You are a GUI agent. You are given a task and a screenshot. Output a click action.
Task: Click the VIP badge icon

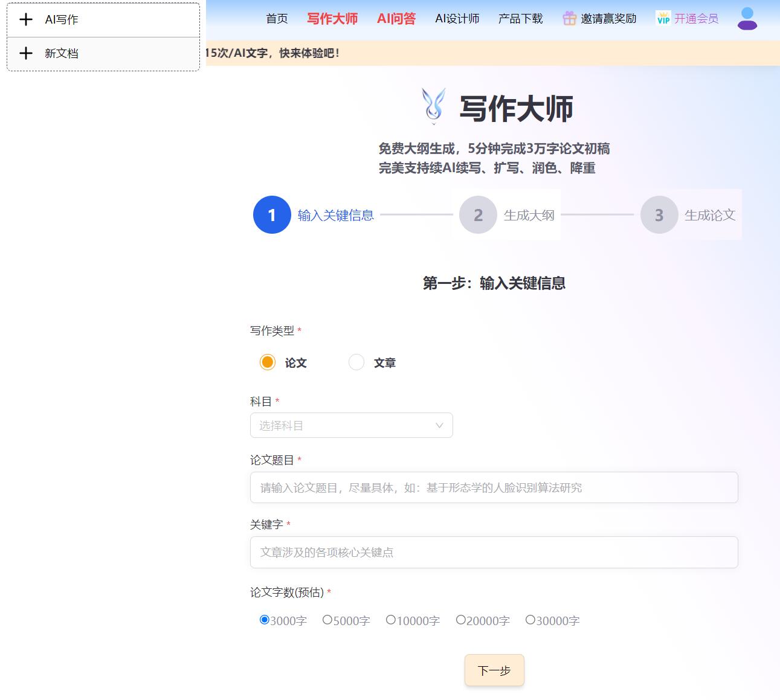[663, 19]
